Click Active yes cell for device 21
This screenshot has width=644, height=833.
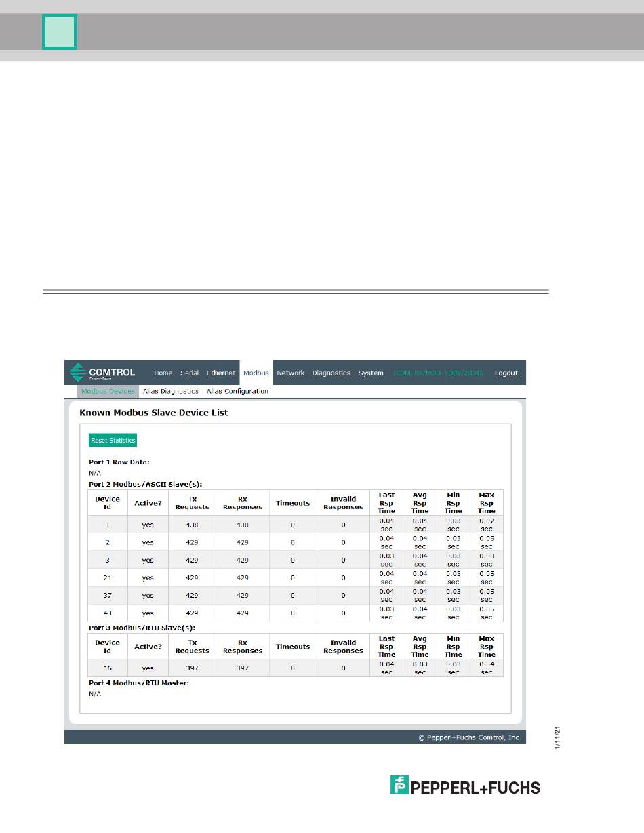[x=148, y=577]
